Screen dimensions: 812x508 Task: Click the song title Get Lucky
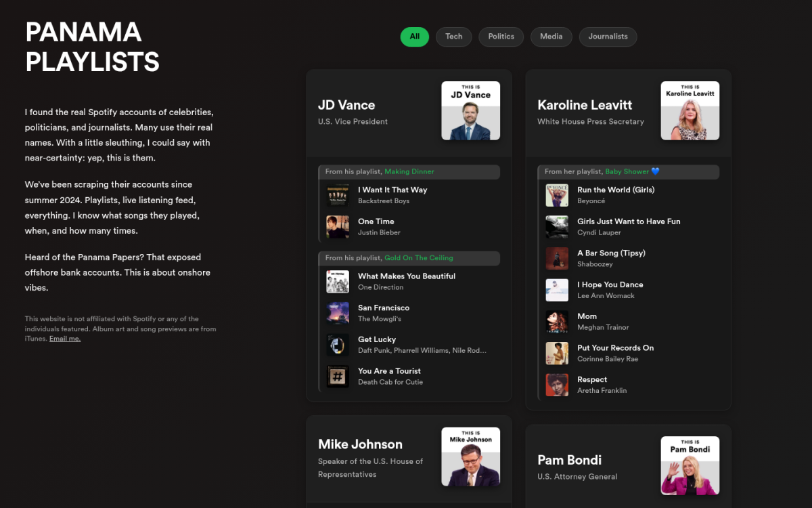(377, 339)
